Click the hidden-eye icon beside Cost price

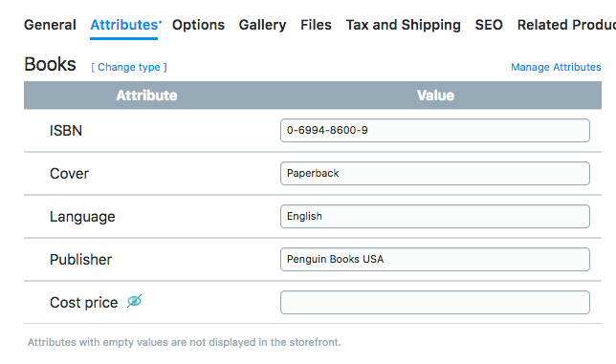point(134,301)
